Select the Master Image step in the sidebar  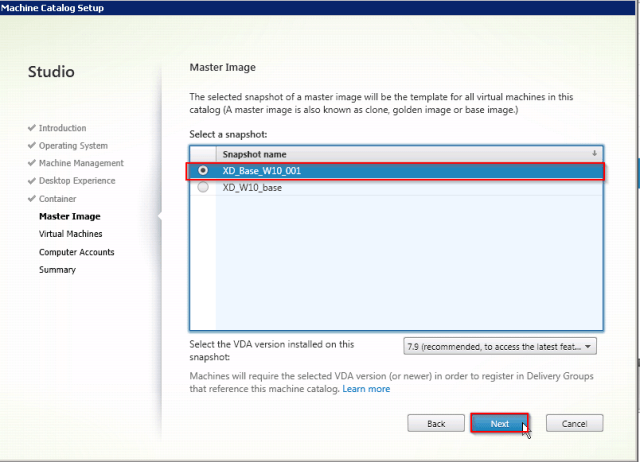tap(69, 216)
